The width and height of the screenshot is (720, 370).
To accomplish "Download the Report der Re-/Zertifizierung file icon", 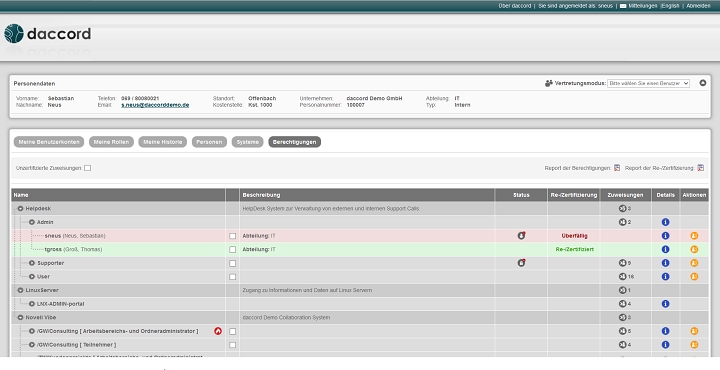I will coord(700,168).
